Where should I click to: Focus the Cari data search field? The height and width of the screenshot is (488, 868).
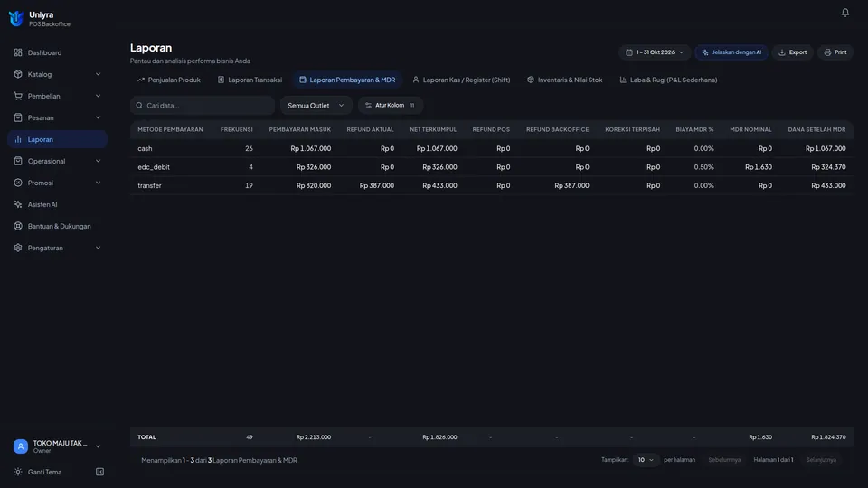(x=203, y=105)
